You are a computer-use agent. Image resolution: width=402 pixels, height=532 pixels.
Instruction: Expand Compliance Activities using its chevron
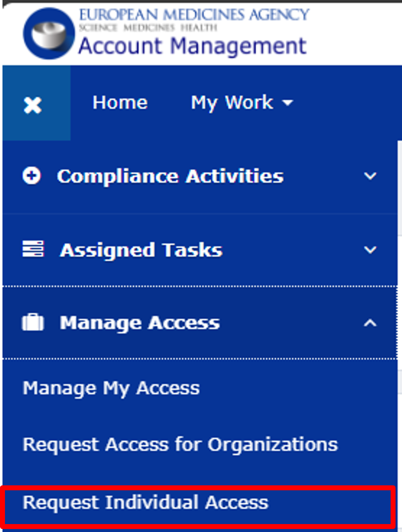(370, 176)
